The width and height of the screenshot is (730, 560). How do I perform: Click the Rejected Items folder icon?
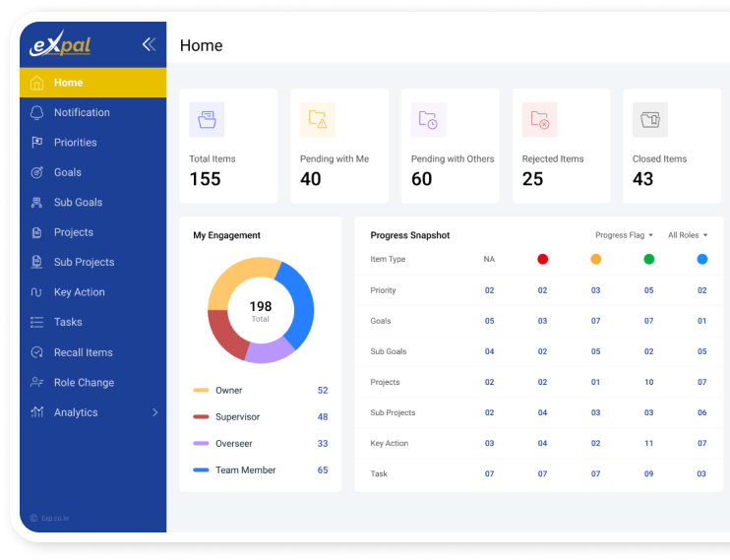pyautogui.click(x=539, y=119)
